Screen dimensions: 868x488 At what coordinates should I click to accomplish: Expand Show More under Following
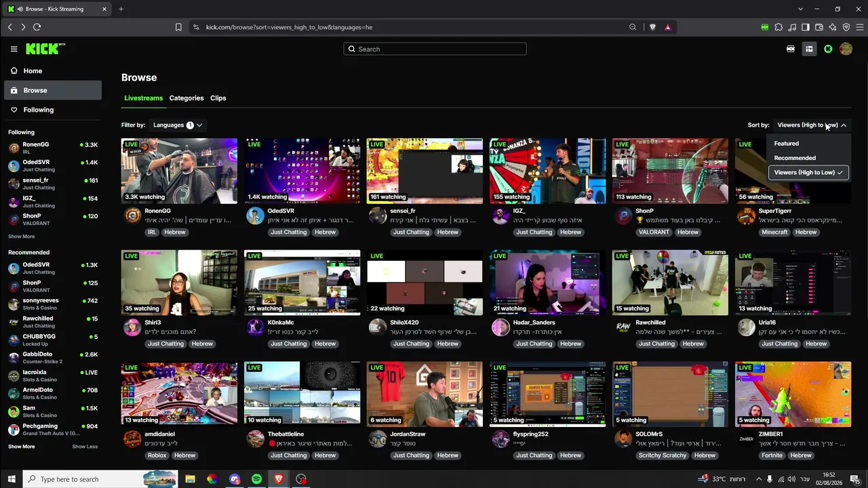point(22,237)
